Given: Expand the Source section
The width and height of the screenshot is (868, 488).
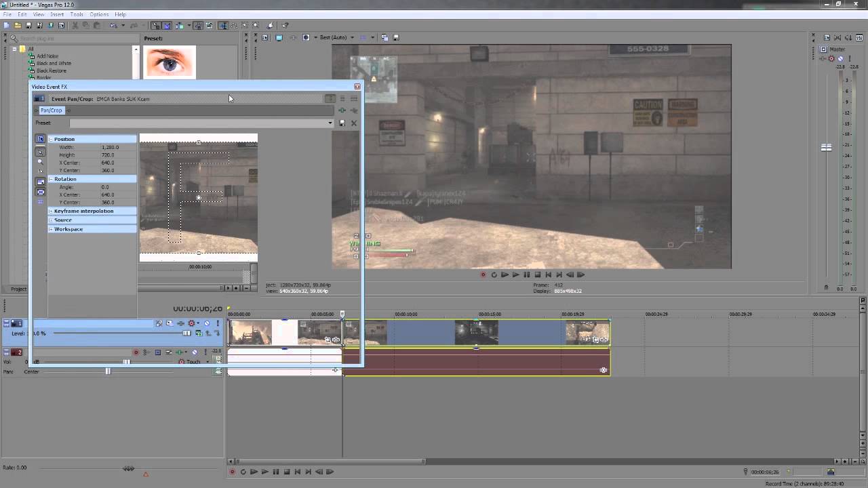Looking at the screenshot, I should coord(50,220).
